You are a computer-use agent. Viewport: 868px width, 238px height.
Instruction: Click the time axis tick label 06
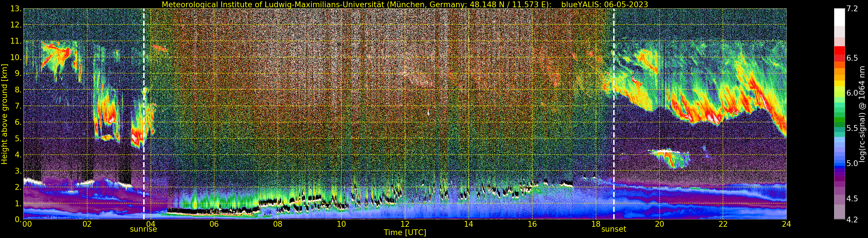[x=214, y=224]
